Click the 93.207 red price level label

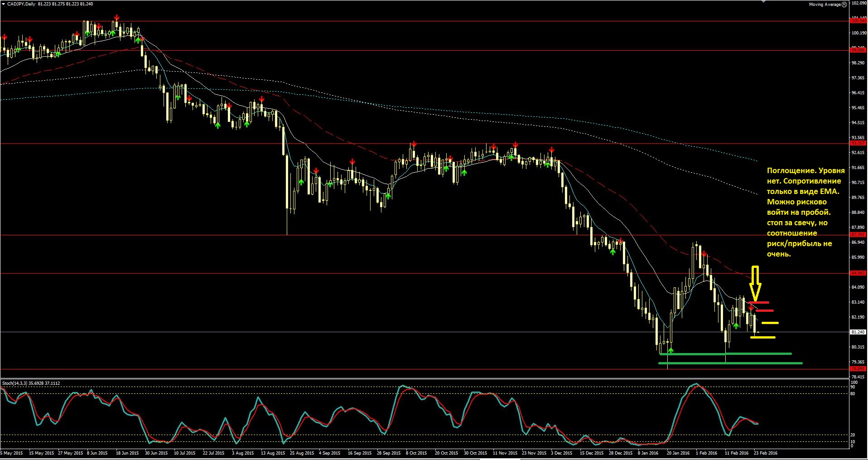pyautogui.click(x=858, y=143)
